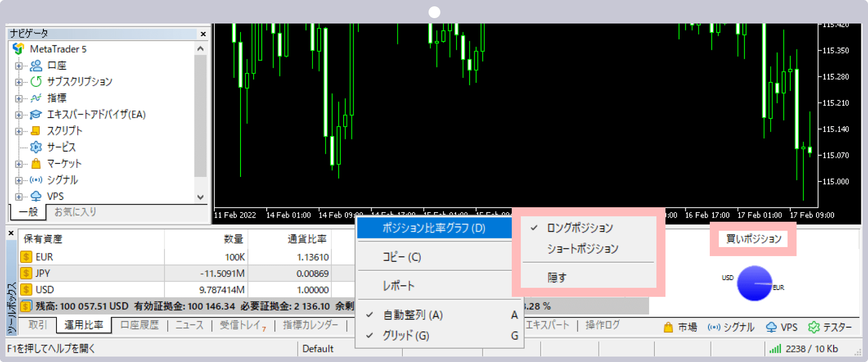The height and width of the screenshot is (362, 868).
Task: Expand the 口座 tree node
Action: 19,66
